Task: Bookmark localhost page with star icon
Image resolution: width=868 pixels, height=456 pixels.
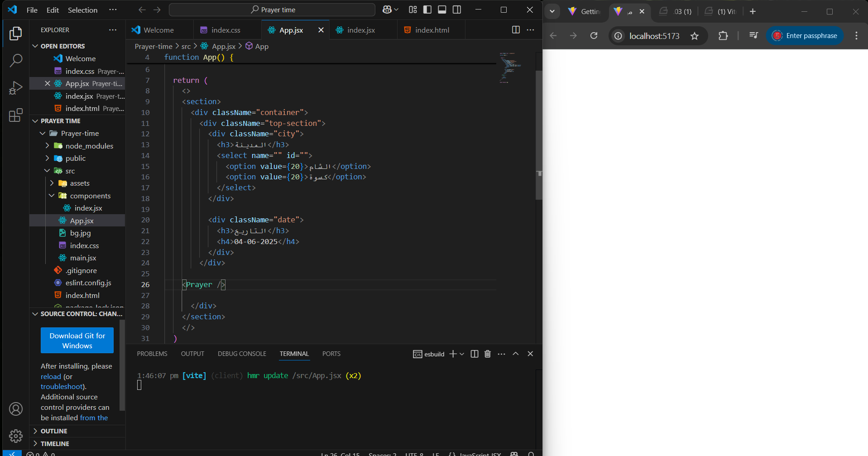Action: (695, 36)
